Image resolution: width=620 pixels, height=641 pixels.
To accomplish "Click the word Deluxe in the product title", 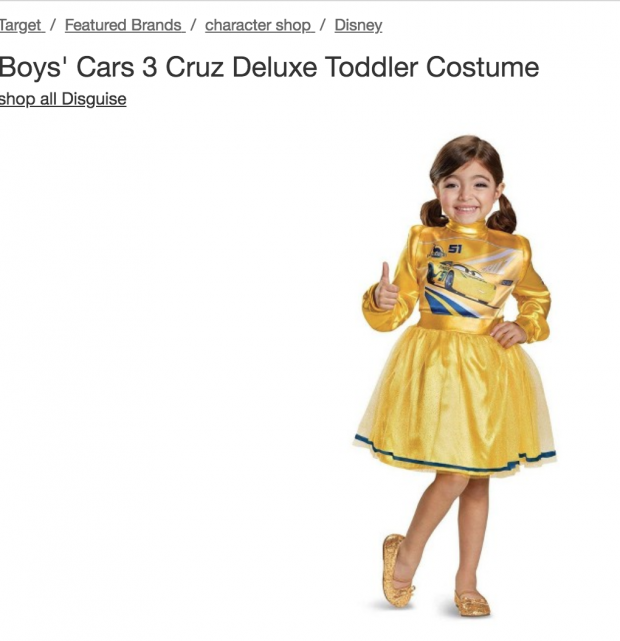I will [275, 67].
